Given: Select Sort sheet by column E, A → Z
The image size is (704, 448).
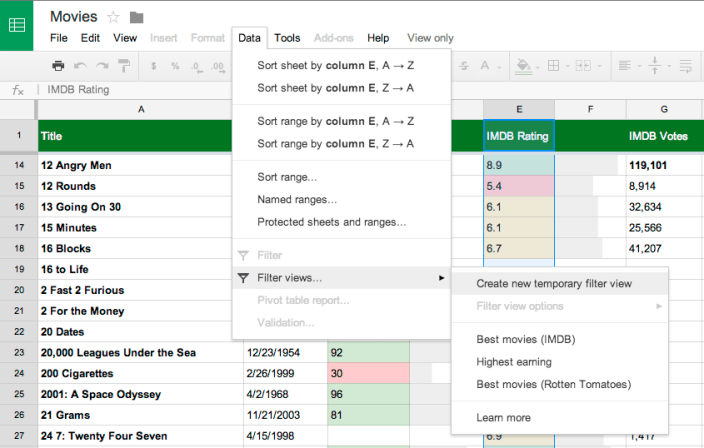Looking at the screenshot, I should [x=335, y=65].
